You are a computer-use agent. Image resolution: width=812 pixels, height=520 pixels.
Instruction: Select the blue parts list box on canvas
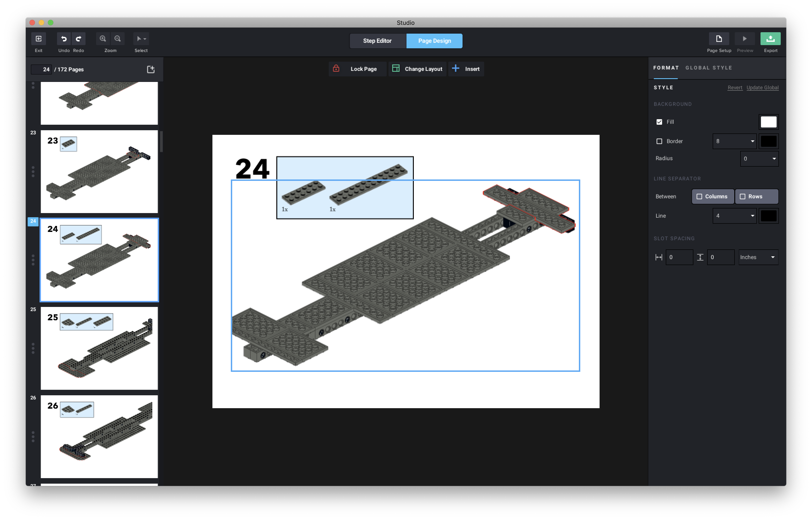click(345, 187)
